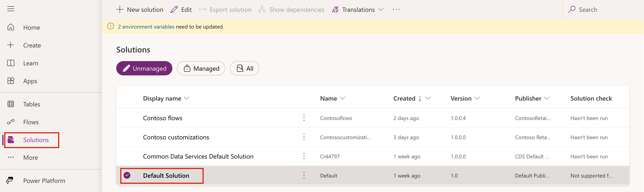Click the Translations icon in toolbar
Screen dimensions: 644x192
pos(335,10)
